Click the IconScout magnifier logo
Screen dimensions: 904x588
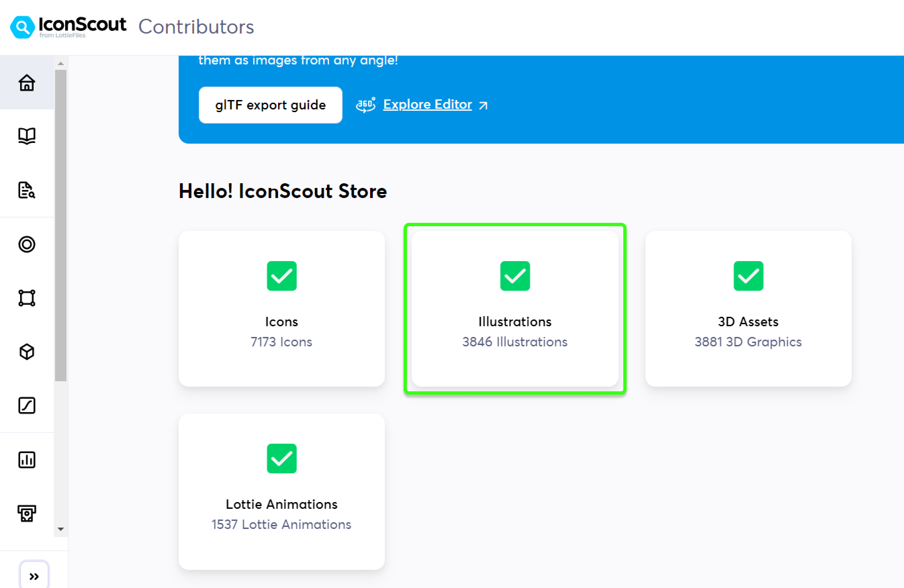pos(22,27)
